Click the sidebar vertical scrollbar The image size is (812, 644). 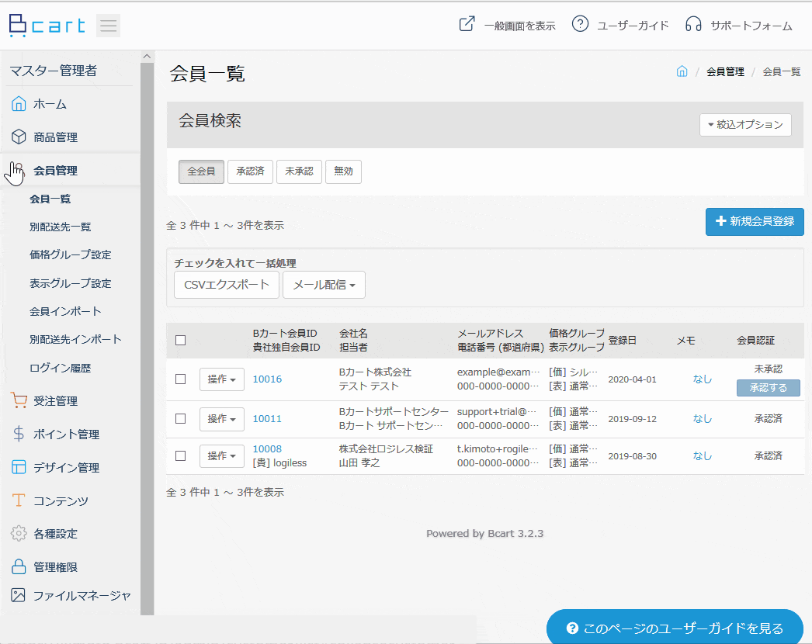coord(147,339)
